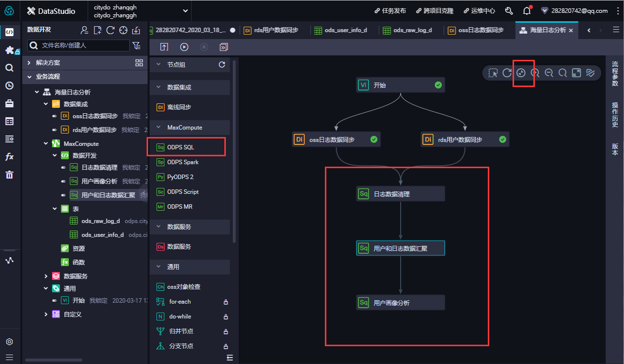Open the recycle bin trash icon

coord(9,175)
